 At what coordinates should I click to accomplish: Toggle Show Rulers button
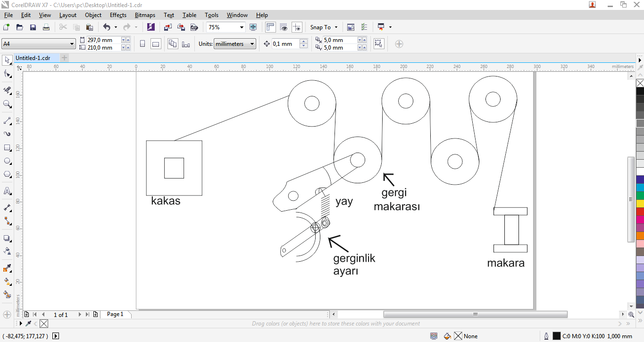tap(270, 27)
